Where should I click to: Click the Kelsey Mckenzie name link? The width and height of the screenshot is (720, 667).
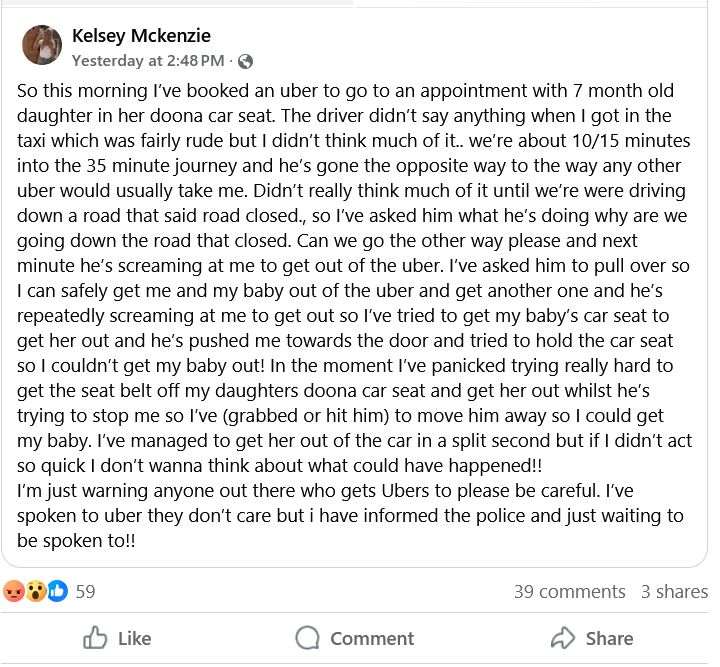pos(141,36)
